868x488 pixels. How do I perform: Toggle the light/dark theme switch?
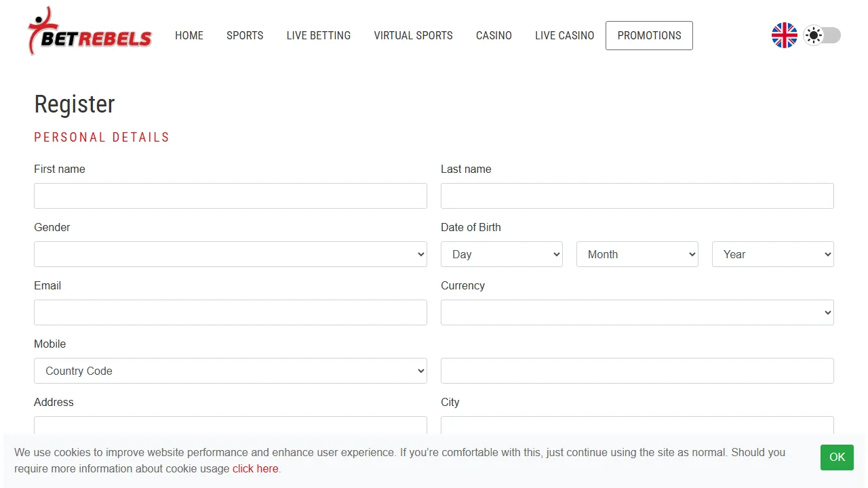(x=822, y=35)
